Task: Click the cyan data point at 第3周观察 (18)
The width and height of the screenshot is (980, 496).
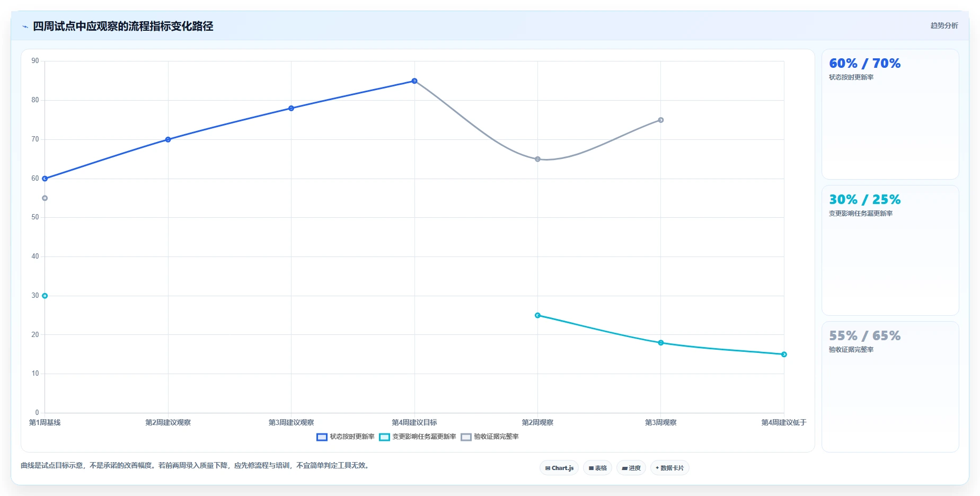Action: click(661, 343)
